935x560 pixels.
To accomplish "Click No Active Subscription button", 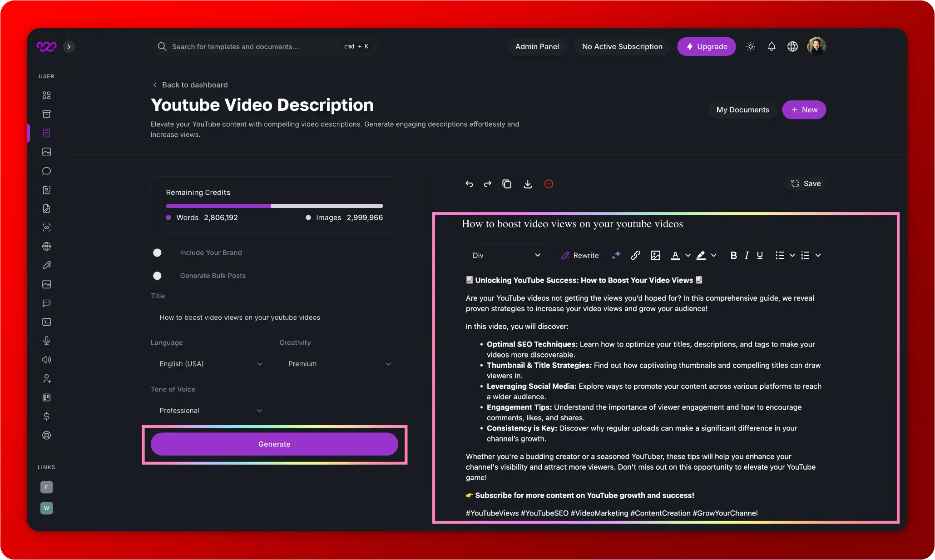I will click(x=622, y=46).
